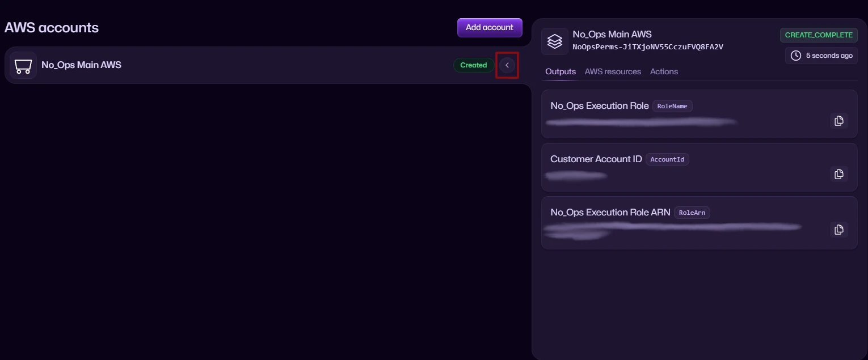Screen dimensions: 868x360
Task: Click the RoleName tag
Action: tap(672, 106)
